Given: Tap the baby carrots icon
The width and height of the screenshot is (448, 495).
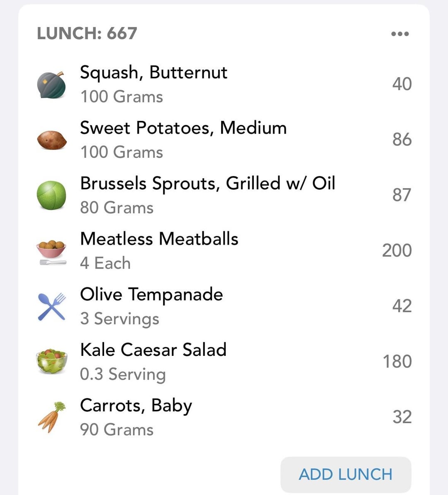Looking at the screenshot, I should coord(51,417).
